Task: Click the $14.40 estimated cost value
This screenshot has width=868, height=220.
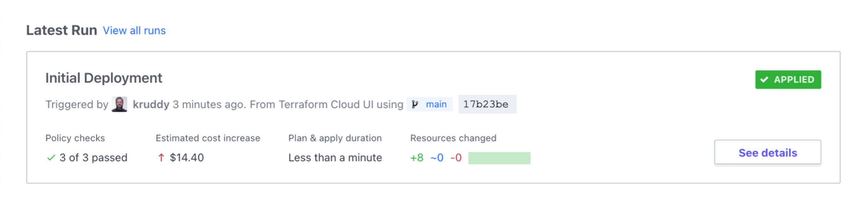Action: point(187,158)
